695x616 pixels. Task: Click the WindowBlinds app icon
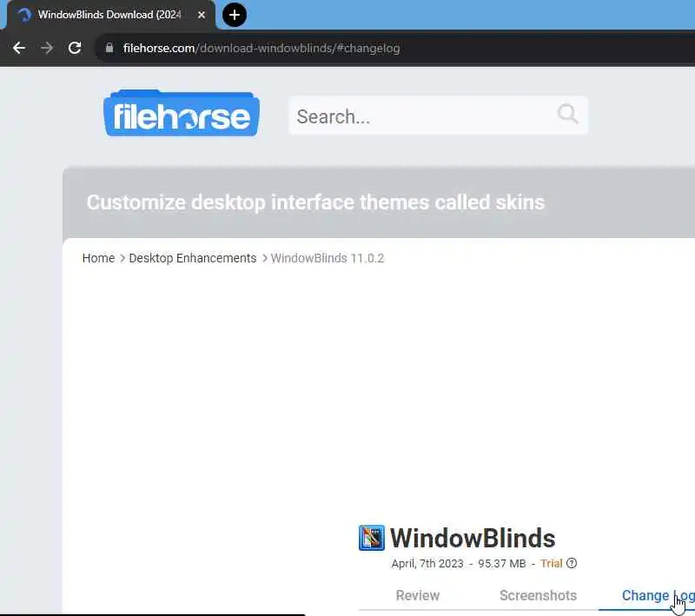(372, 538)
